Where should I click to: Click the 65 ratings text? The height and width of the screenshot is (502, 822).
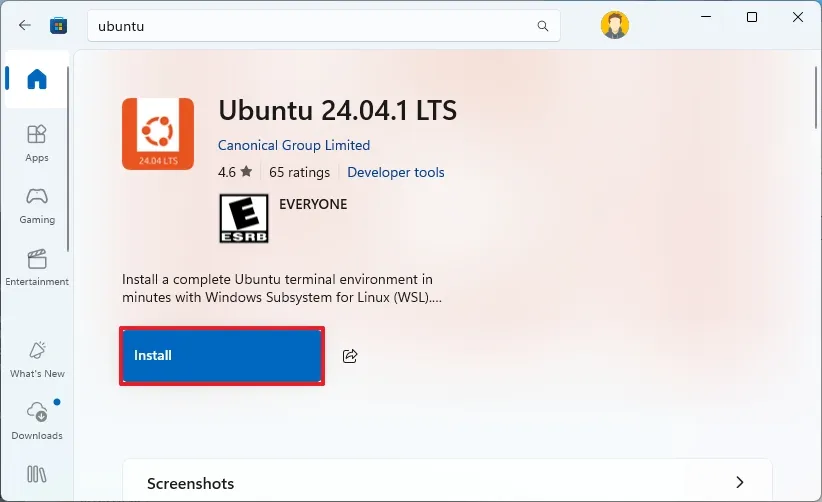point(299,172)
